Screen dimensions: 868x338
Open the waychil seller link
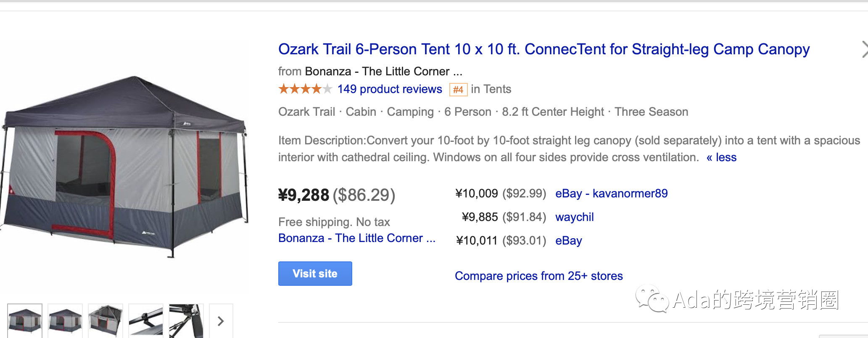click(574, 217)
